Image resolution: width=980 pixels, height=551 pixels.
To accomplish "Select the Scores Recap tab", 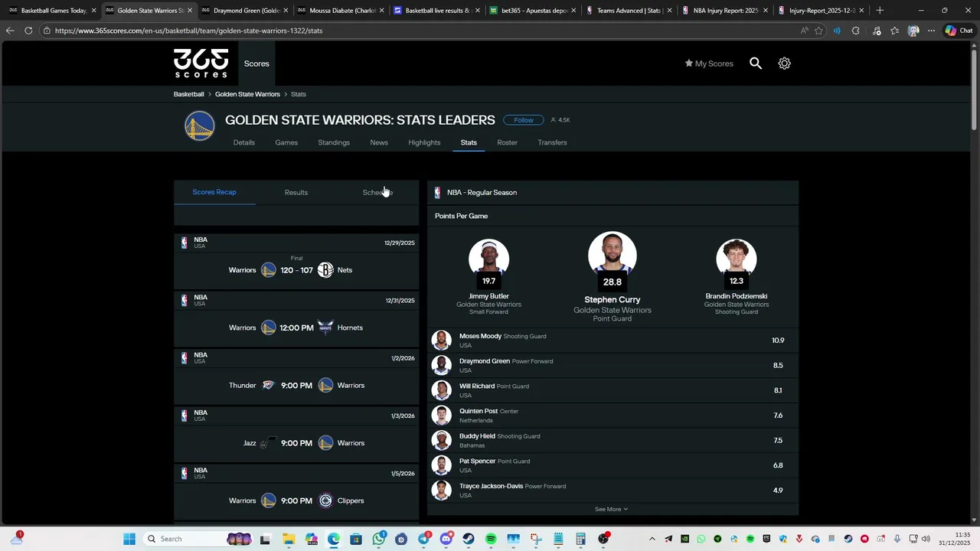I will click(x=214, y=192).
